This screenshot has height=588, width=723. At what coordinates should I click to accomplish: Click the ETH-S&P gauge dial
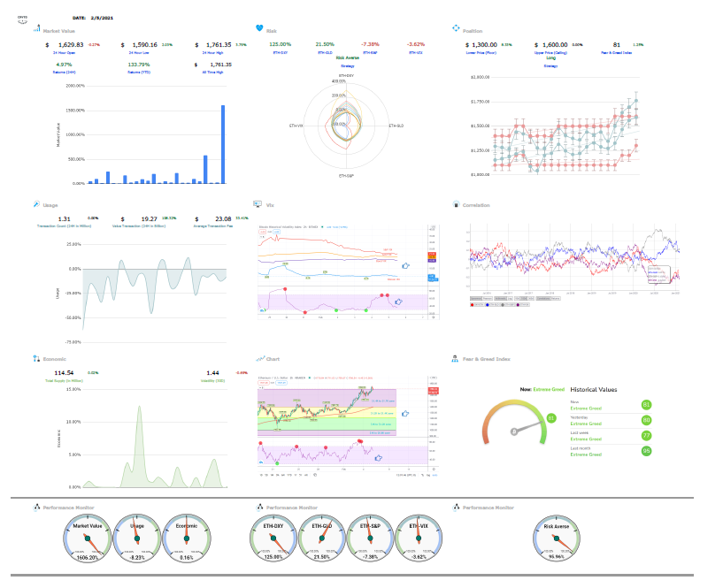point(370,538)
